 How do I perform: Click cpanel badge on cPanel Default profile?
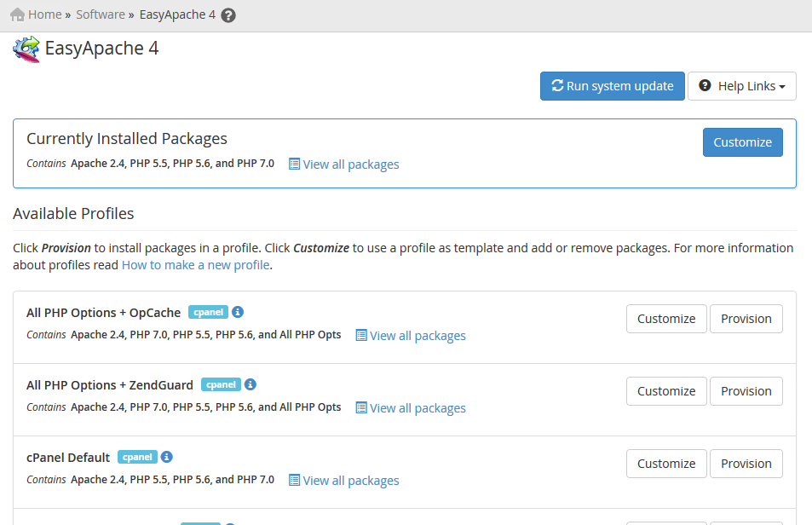coord(137,457)
